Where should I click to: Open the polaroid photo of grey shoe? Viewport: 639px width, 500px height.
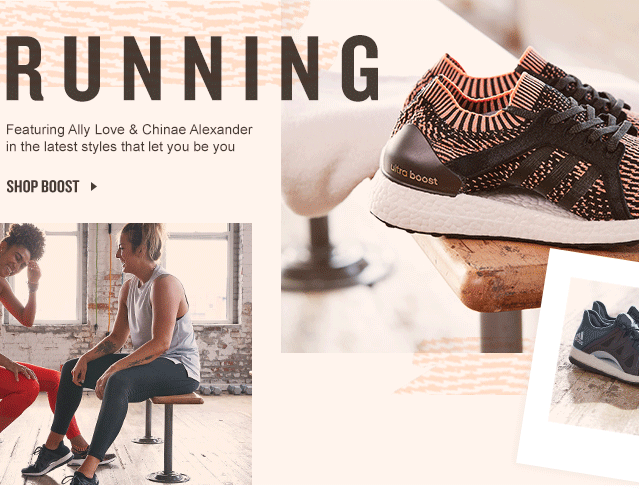click(581, 365)
